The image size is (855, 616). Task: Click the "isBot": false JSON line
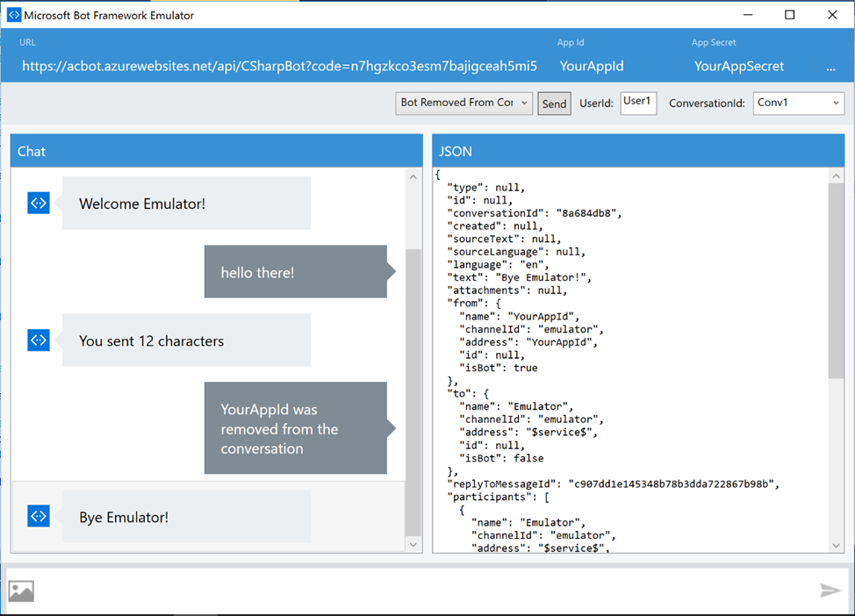501,458
